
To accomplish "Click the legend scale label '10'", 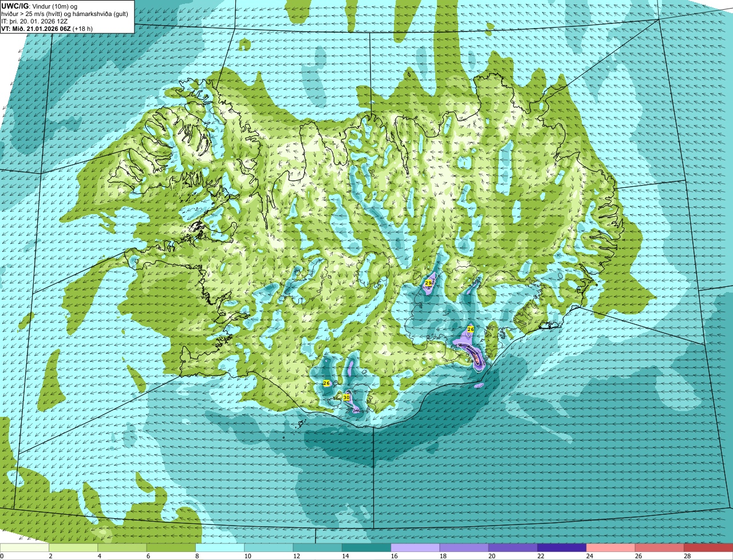I will coord(247,556).
